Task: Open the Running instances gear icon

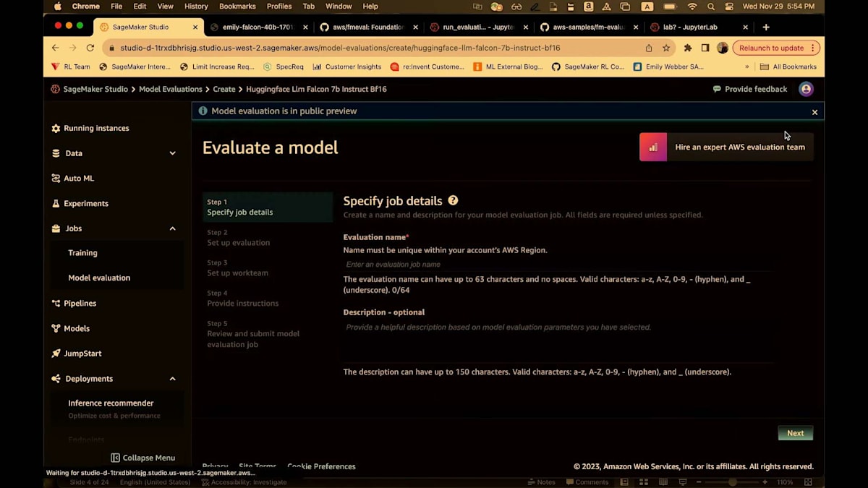Action: point(56,128)
